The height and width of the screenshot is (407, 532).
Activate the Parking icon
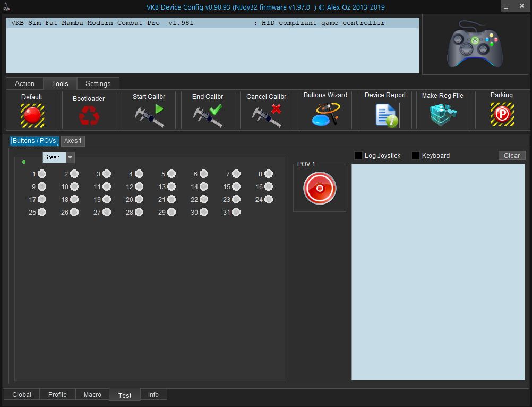click(x=502, y=115)
